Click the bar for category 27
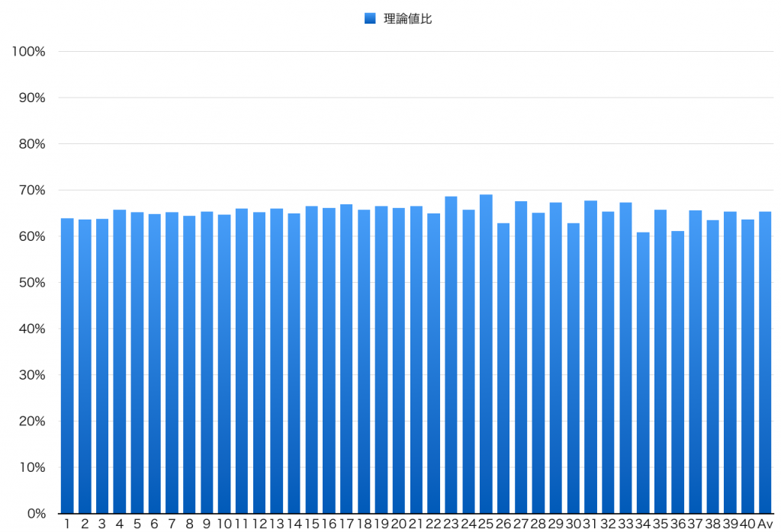The image size is (781, 532). click(521, 357)
